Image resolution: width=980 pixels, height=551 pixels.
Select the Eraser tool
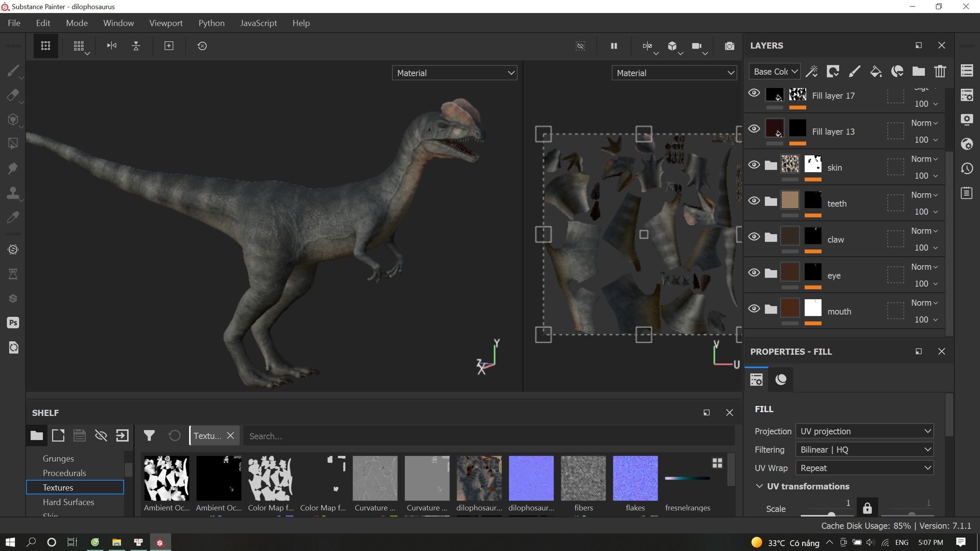coord(13,95)
